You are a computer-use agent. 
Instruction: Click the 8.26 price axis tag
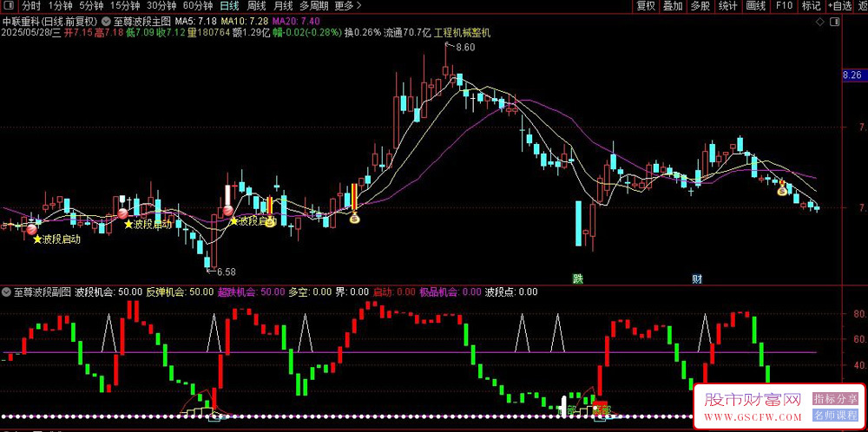[852, 75]
